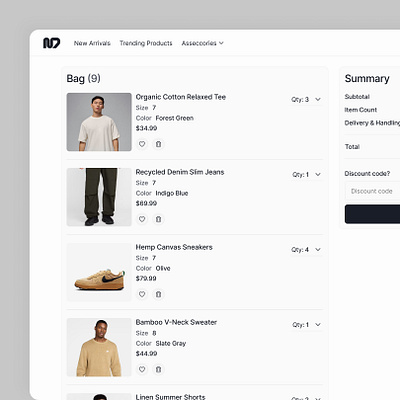The width and height of the screenshot is (400, 400).
Task: Click the Forest Green color value
Action: 175,118
